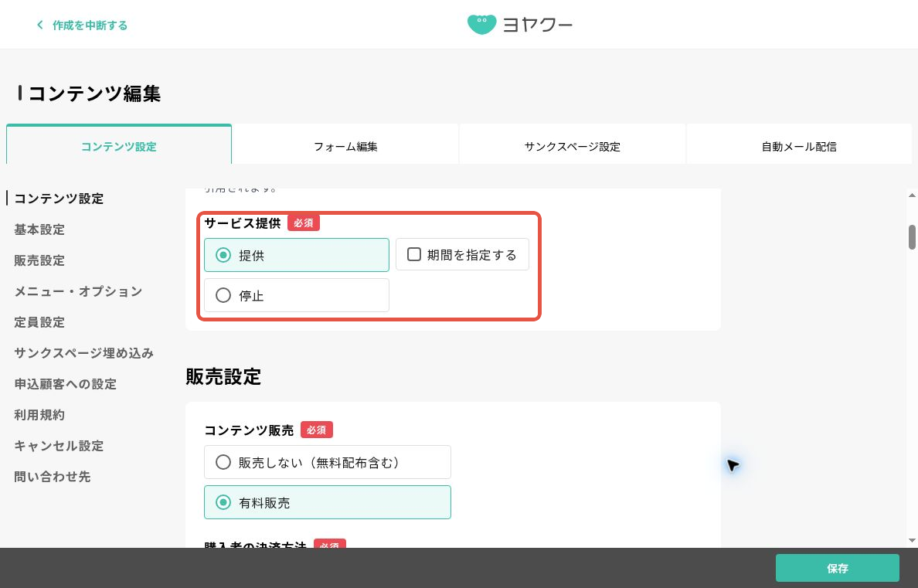Switch to the フォーム編集 tab
The width and height of the screenshot is (918, 588).
point(345,144)
